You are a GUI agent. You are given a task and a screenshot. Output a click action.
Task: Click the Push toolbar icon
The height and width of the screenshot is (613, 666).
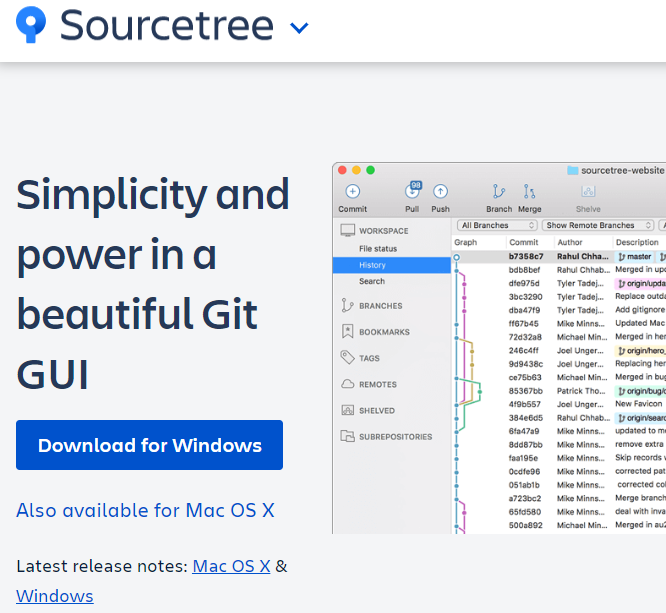[440, 192]
